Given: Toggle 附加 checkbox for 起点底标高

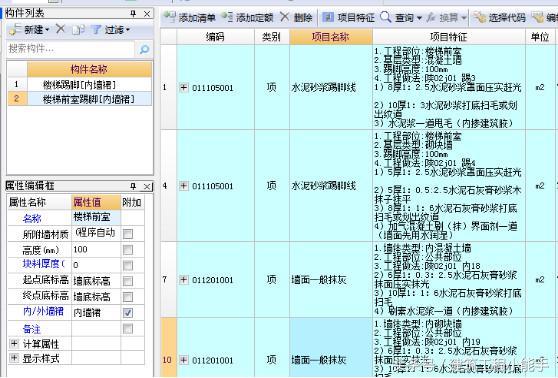Looking at the screenshot, I should point(128,281).
